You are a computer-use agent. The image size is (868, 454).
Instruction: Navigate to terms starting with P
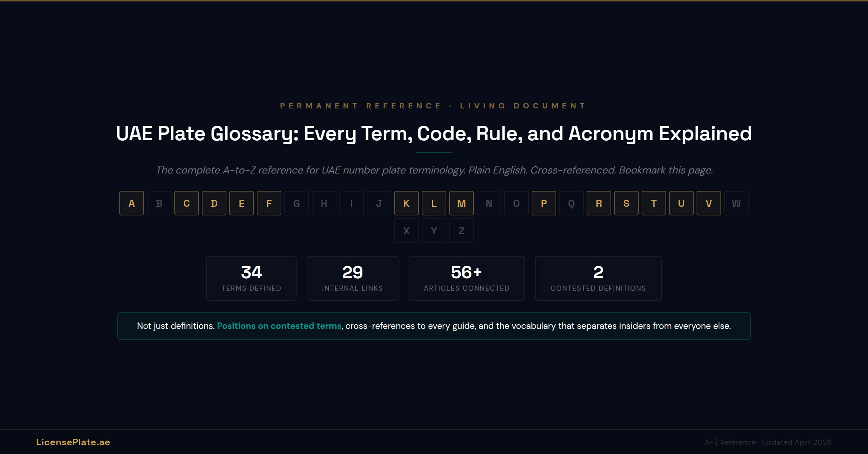(544, 203)
